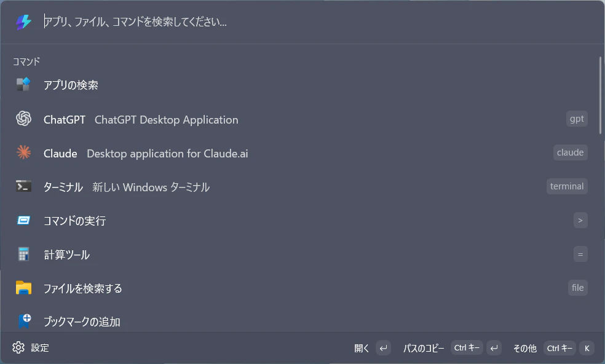Viewport: 605px width, 364px height.
Task: Select the 計算ツール command
Action: click(x=299, y=255)
